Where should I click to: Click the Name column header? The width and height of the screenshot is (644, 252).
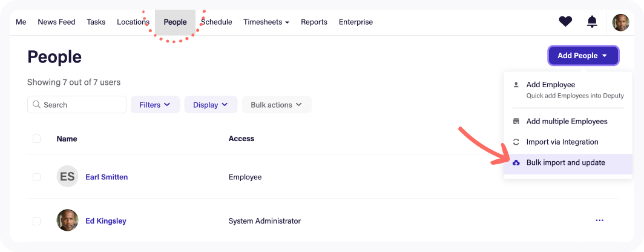(x=67, y=139)
